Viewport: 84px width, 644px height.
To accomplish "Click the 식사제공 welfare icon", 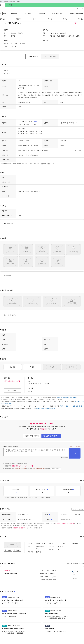I will [58, 262].
